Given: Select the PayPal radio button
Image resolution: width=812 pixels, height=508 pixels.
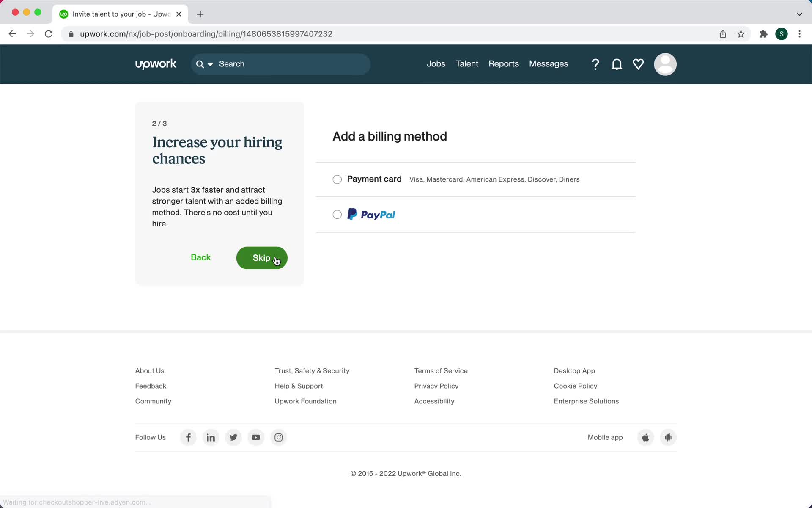Looking at the screenshot, I should tap(337, 215).
